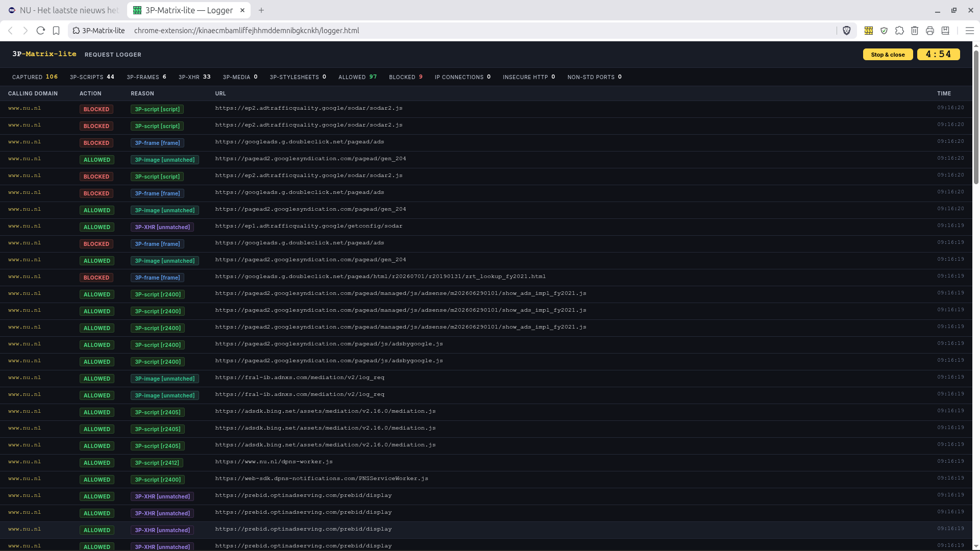Viewport: 980px width, 551px height.
Task: Click 3P-XHR [unmatched] badge on getconfig/sodar row
Action: [x=162, y=227]
